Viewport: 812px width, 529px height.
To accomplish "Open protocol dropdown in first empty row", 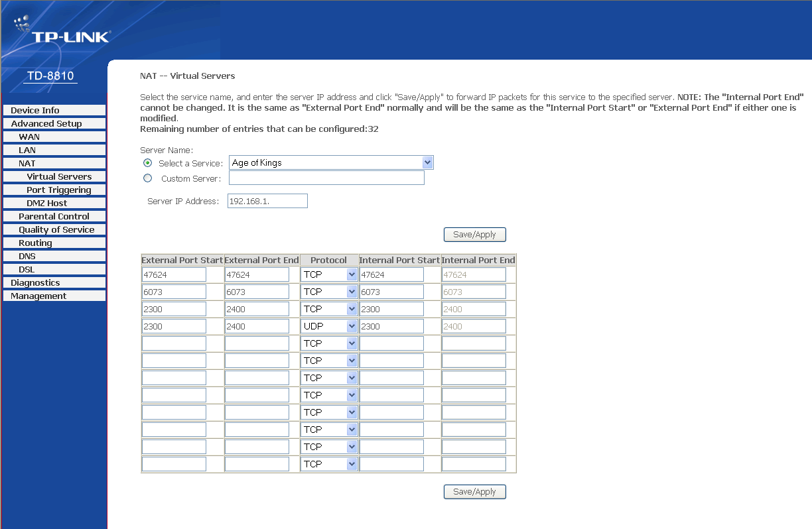I will [x=330, y=343].
